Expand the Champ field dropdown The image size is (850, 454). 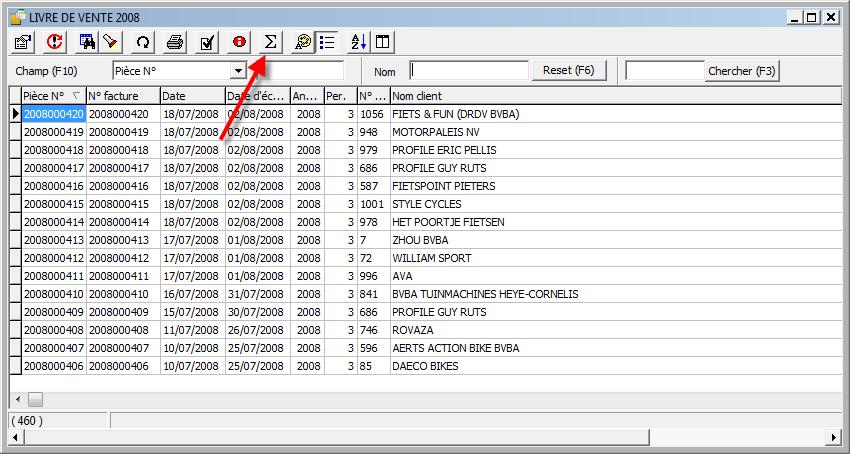[238, 71]
